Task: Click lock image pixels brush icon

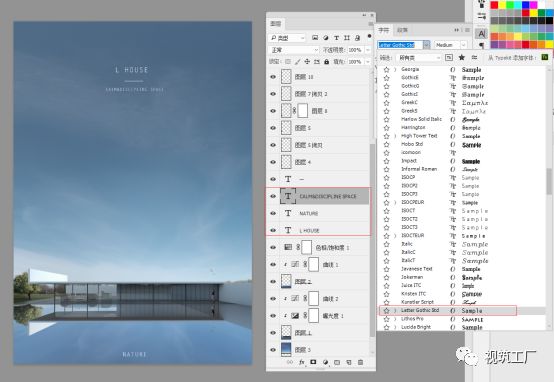Action: tap(297, 61)
